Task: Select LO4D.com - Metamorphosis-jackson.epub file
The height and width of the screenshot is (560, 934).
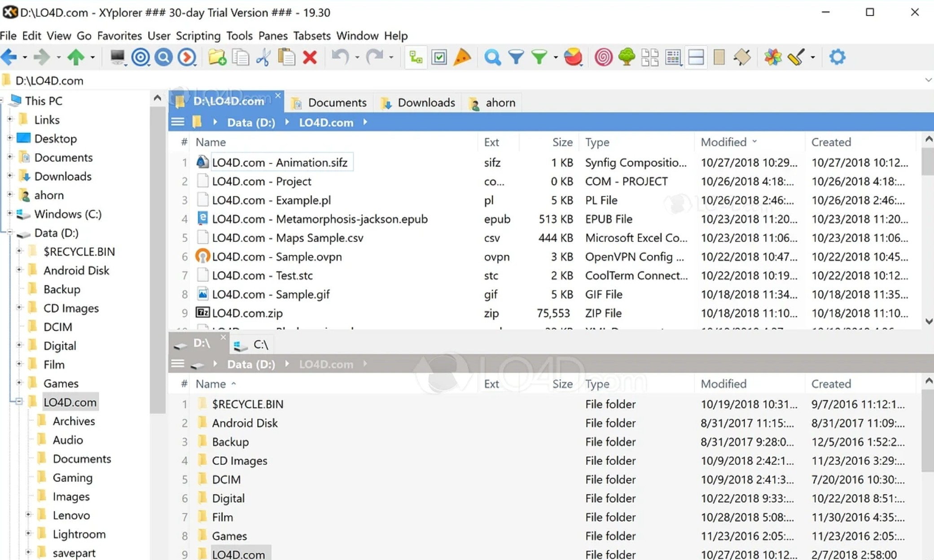Action: coord(320,219)
